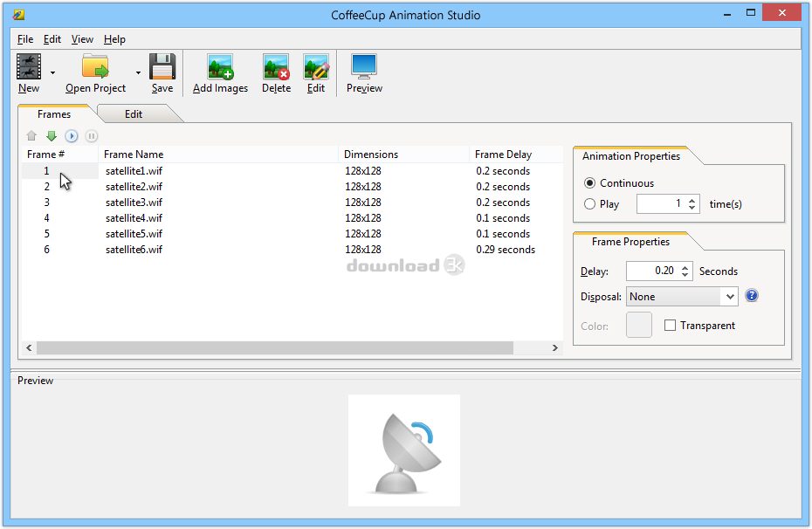Click the Preview monitor icon
This screenshot has height=529, width=812.
point(364,66)
